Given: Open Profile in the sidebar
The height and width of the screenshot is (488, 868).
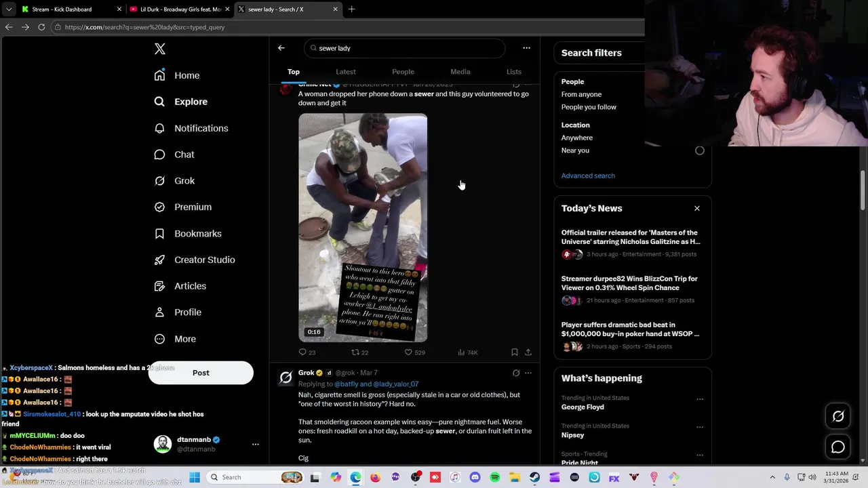Looking at the screenshot, I should 178,312.
